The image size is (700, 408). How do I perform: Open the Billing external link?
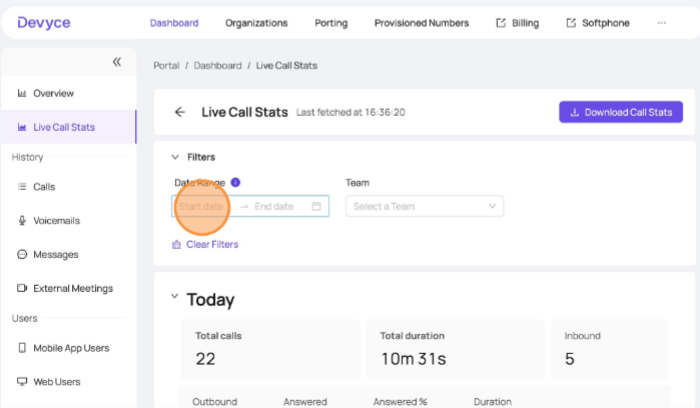click(x=517, y=23)
